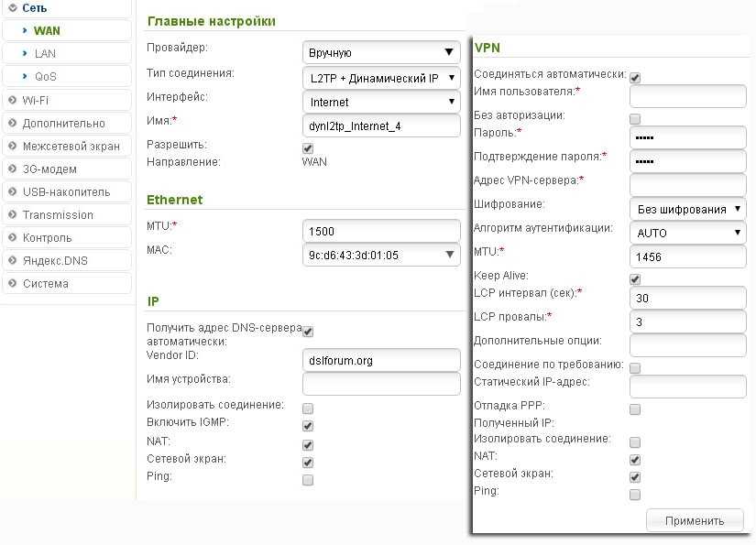
Task: Open the Провайдер dropdown
Action: pyautogui.click(x=380, y=52)
